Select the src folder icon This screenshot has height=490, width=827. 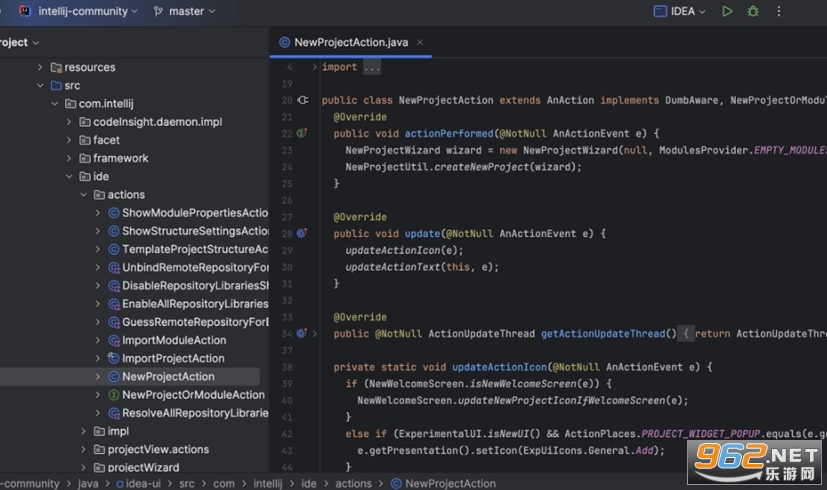point(56,85)
